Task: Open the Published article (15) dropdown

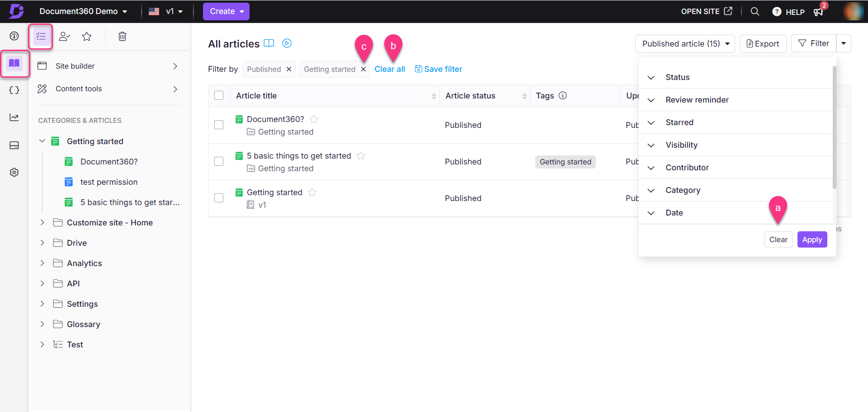Action: [685, 44]
